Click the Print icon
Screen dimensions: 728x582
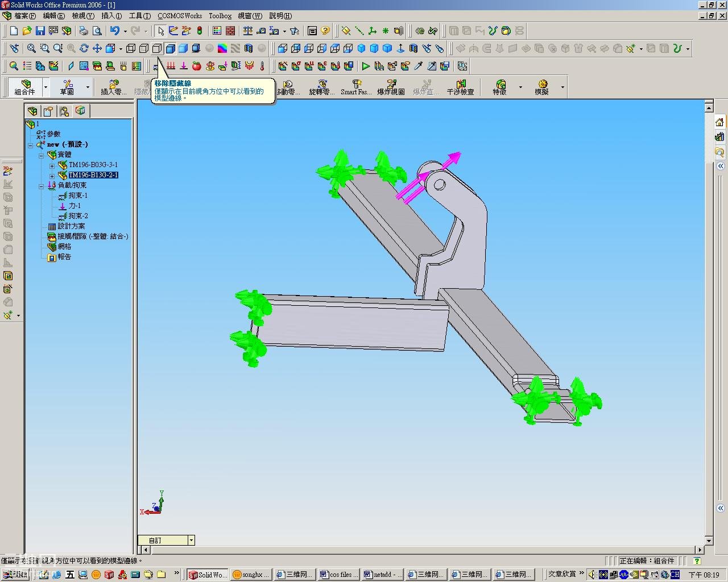tap(84, 31)
